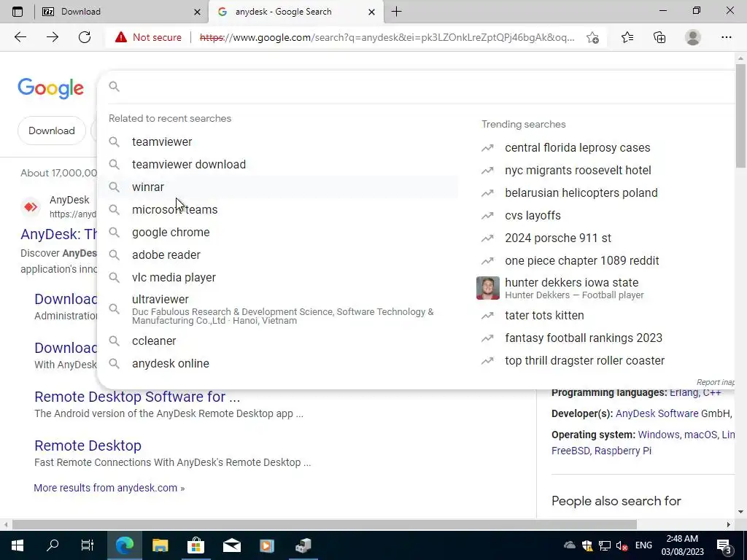Open More results from anydesk.com

(109, 488)
